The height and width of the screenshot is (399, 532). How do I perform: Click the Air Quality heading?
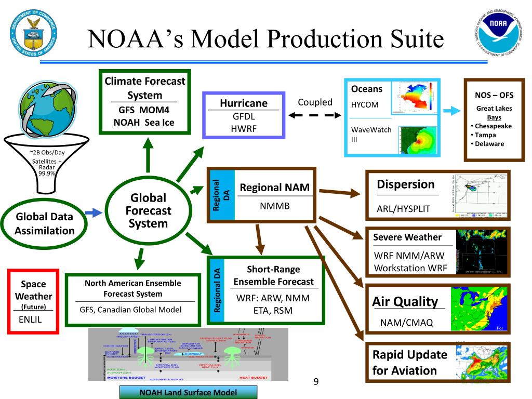[405, 301]
